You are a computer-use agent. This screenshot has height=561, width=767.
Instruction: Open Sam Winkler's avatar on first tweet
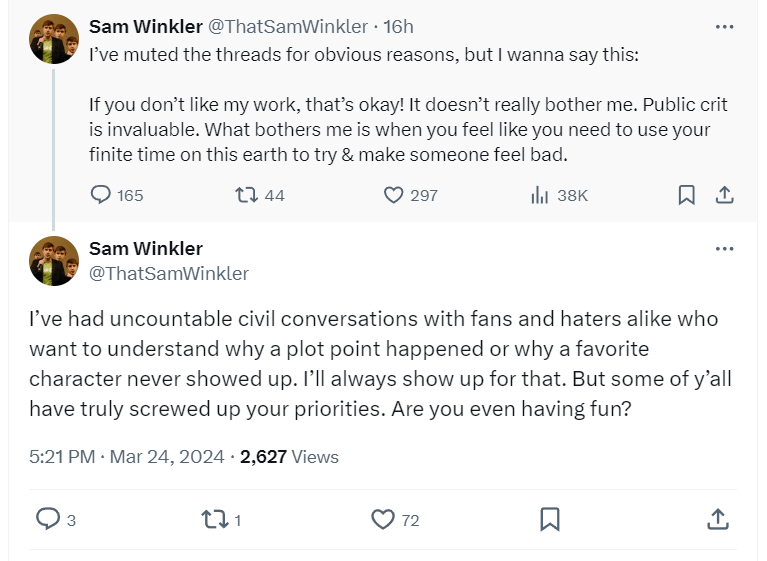(x=54, y=40)
